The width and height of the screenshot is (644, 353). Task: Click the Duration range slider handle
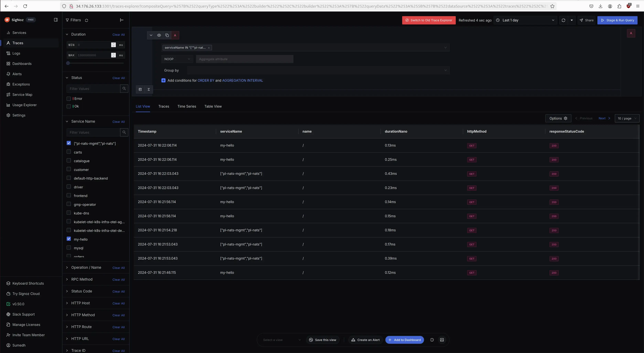(68, 63)
